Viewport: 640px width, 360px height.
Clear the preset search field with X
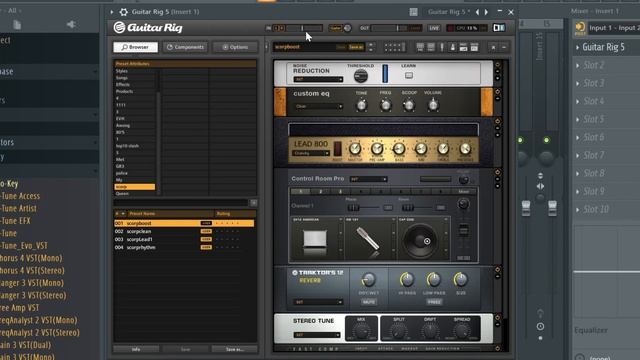coord(253,203)
